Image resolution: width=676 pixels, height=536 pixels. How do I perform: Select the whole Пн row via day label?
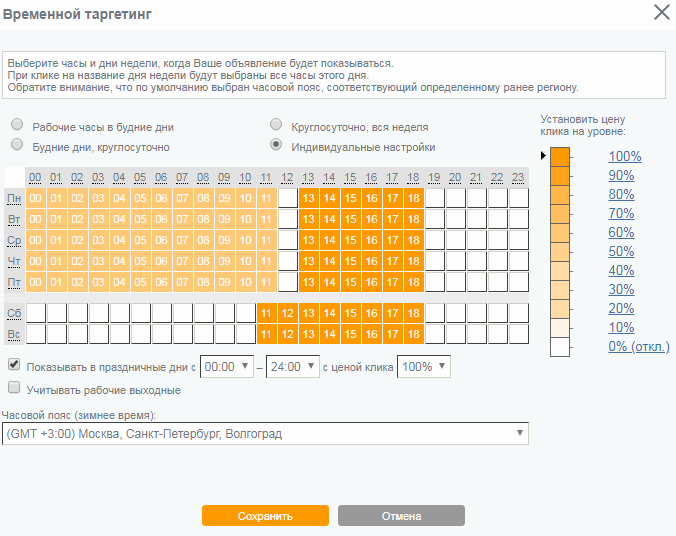14,198
